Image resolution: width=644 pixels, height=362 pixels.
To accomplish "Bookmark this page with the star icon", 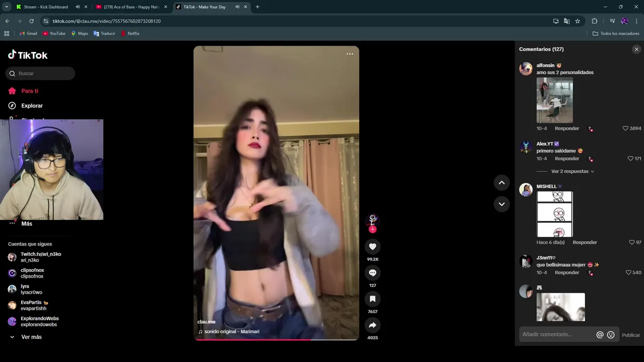I will click(578, 21).
